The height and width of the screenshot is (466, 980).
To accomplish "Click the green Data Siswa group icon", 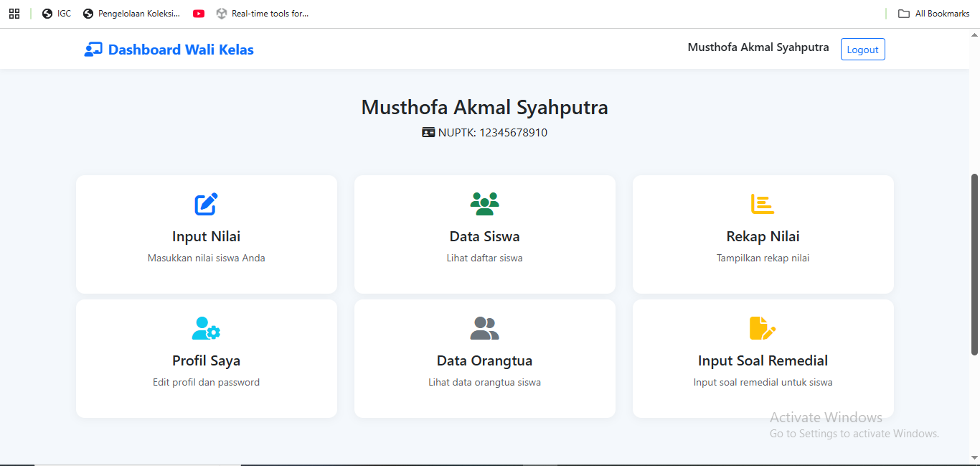I will 484,205.
